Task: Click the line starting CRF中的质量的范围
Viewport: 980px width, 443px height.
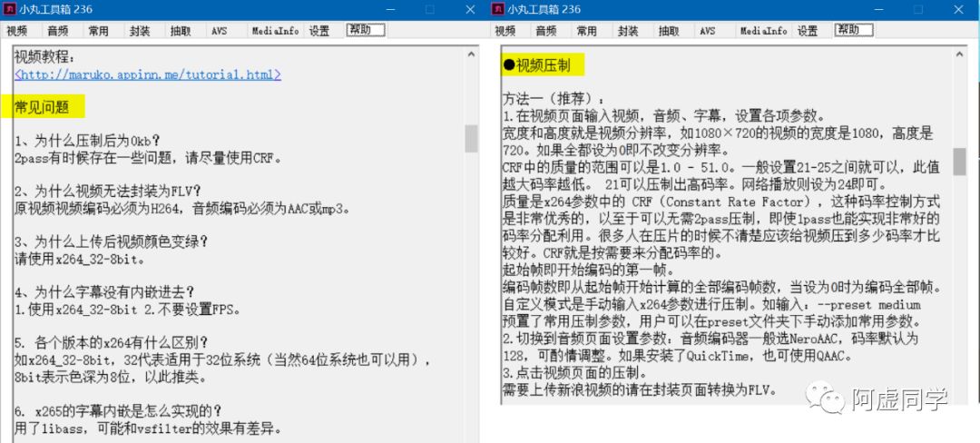Action: (721, 167)
